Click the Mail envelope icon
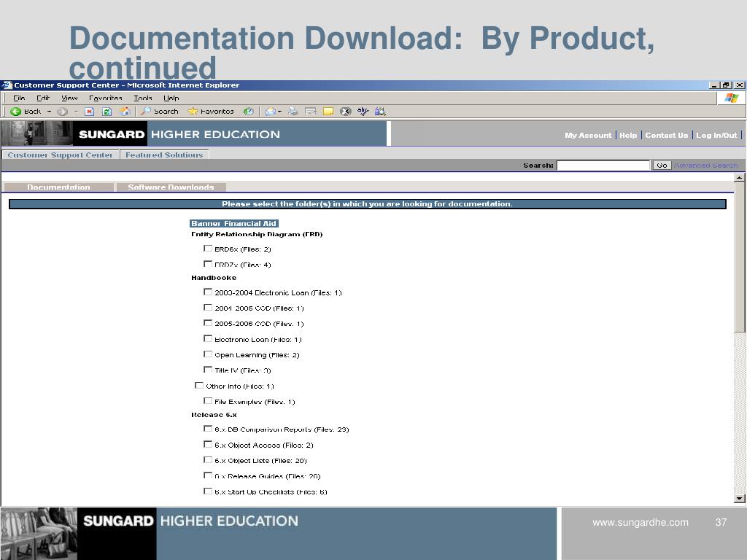 270,112
